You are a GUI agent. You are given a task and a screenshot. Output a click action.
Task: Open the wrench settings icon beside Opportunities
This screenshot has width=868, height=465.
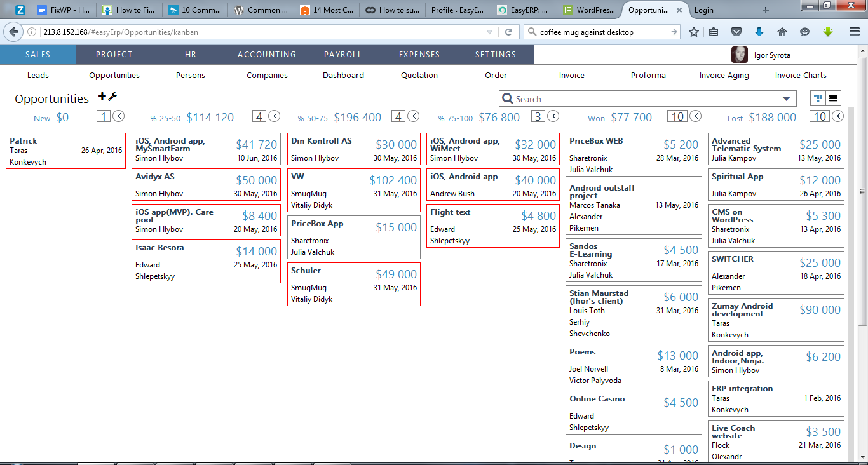112,96
